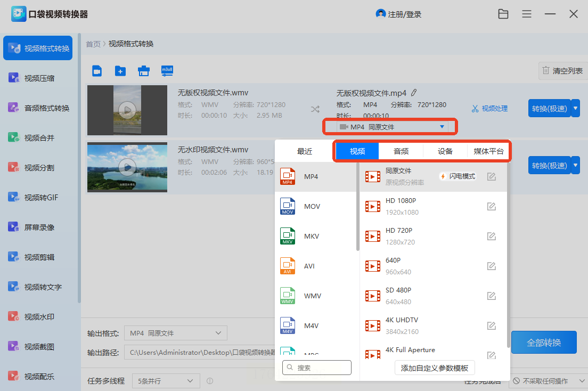Open the m3u8 import tool
This screenshot has width=588, height=391.
[x=167, y=71]
